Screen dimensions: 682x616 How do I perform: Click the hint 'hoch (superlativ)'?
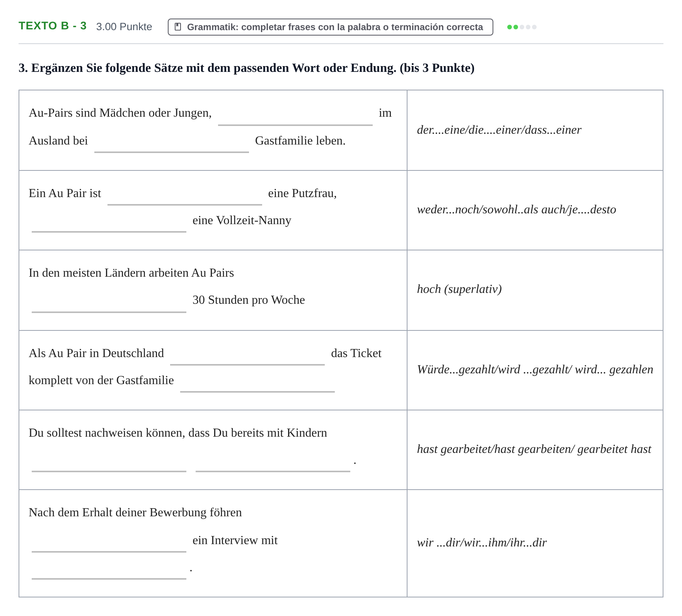tap(459, 289)
